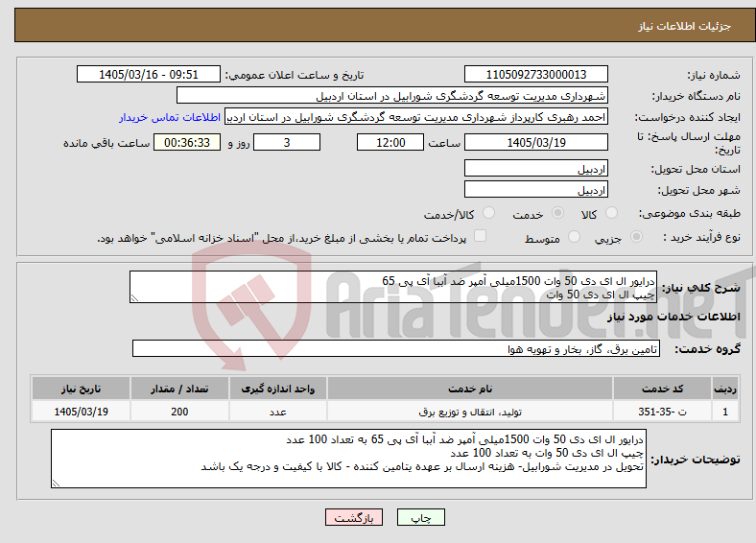
Task: Click the delivery province اردبیل field
Action: coord(536,168)
